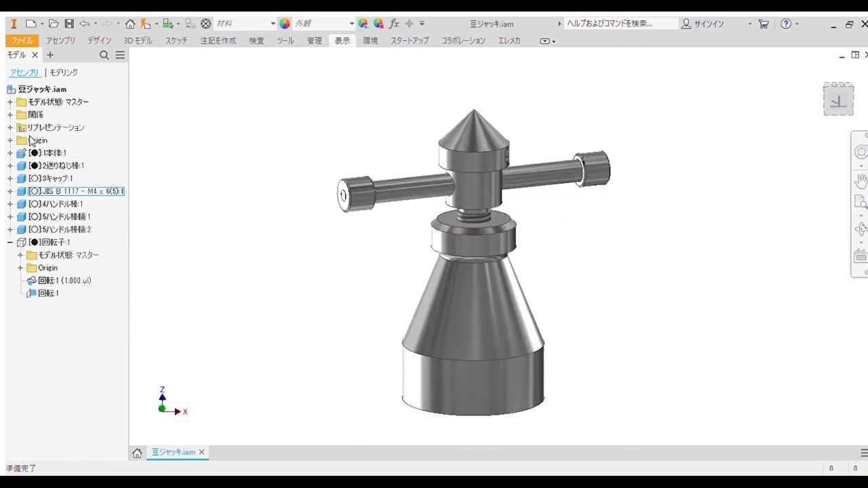Create a new file with New icon

point(31,24)
